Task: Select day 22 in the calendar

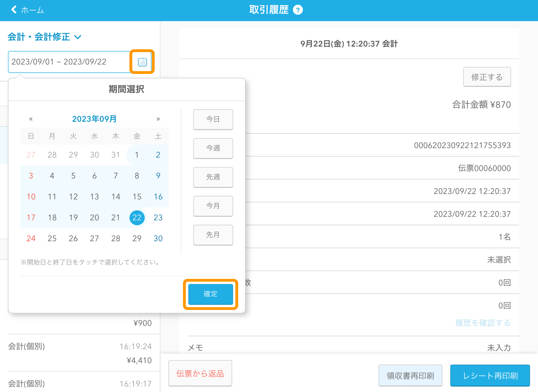Action: pyautogui.click(x=137, y=218)
